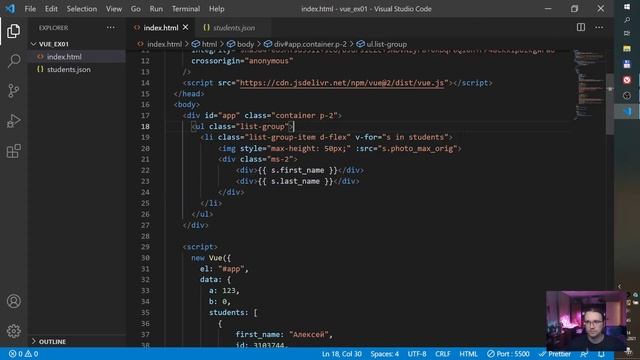This screenshot has width=640, height=360.
Task: Open the Edit menu
Action: coord(51,9)
